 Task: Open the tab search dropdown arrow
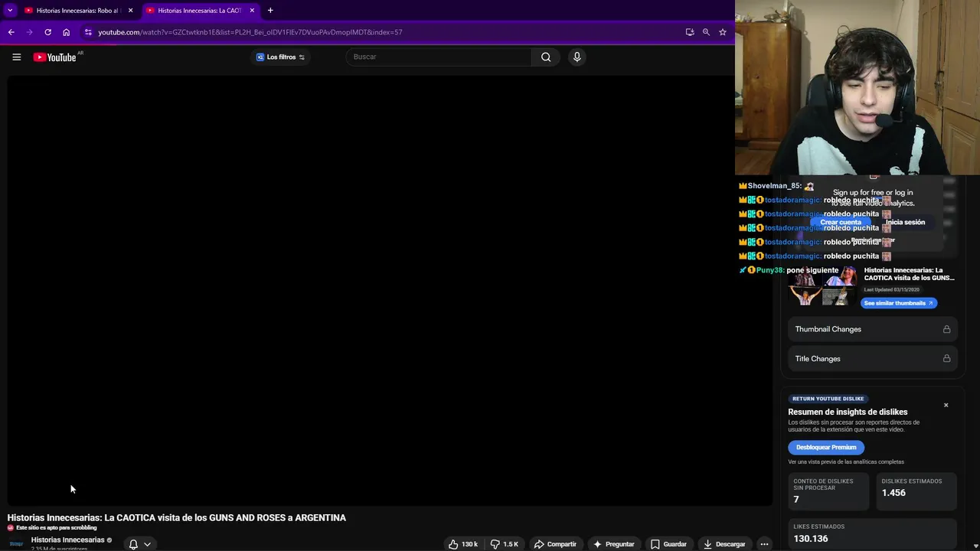coord(10,10)
